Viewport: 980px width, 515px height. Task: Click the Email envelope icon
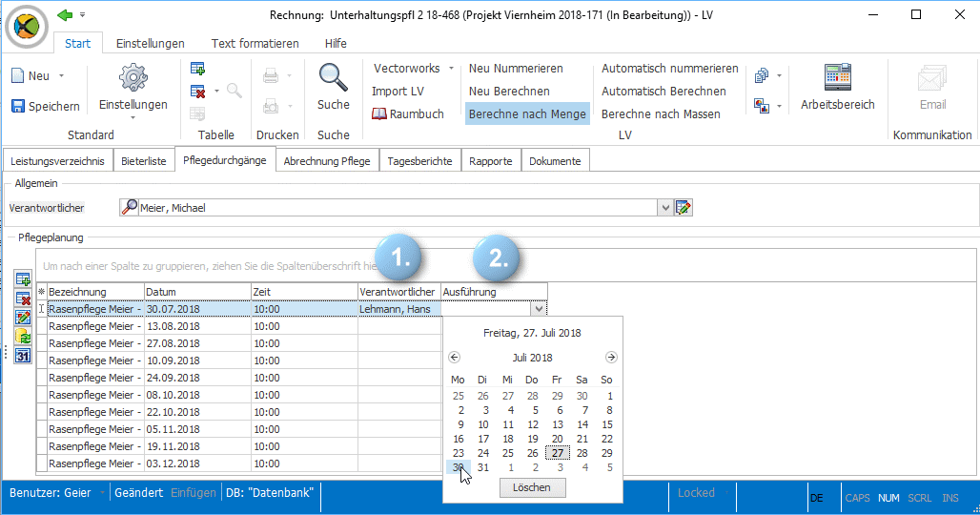(932, 79)
